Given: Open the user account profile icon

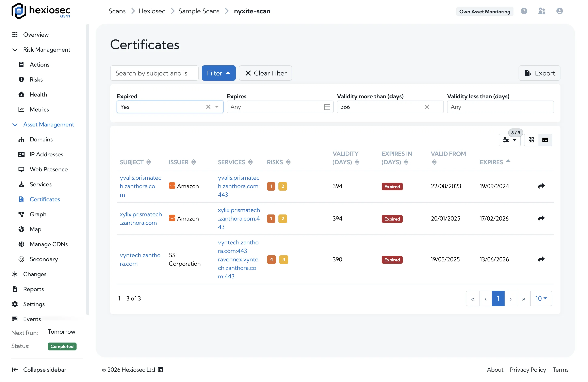Looking at the screenshot, I should click(559, 11).
